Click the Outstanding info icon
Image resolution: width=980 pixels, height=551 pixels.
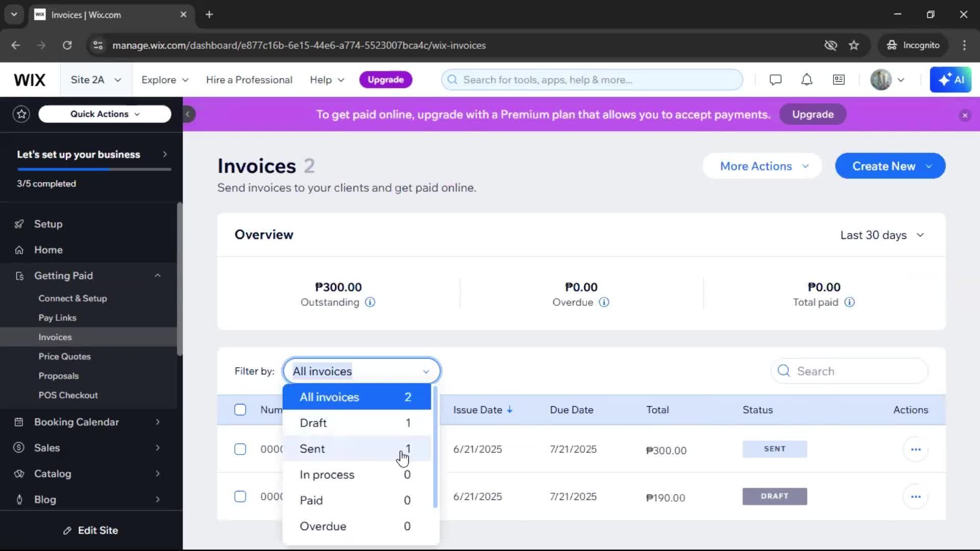(370, 302)
